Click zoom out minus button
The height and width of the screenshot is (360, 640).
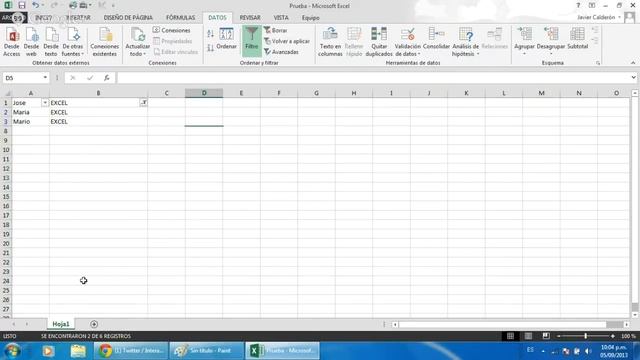[x=558, y=336]
